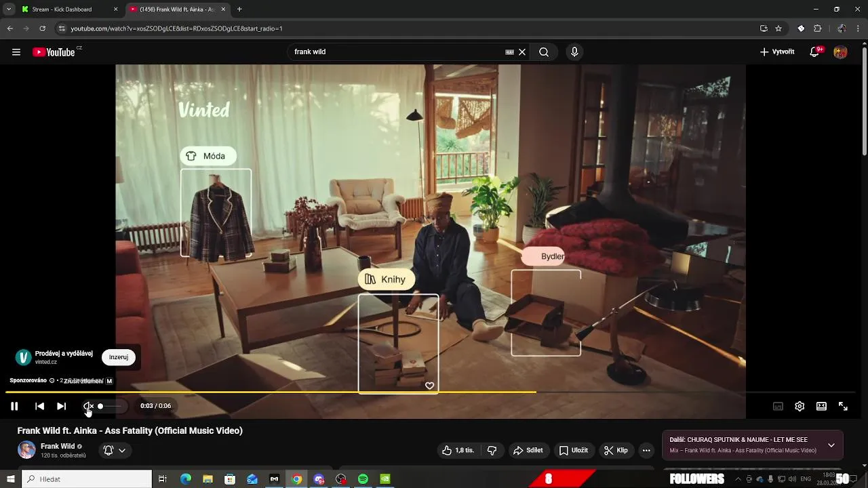Show hidden system tray icons
868x488 pixels.
[x=738, y=479]
